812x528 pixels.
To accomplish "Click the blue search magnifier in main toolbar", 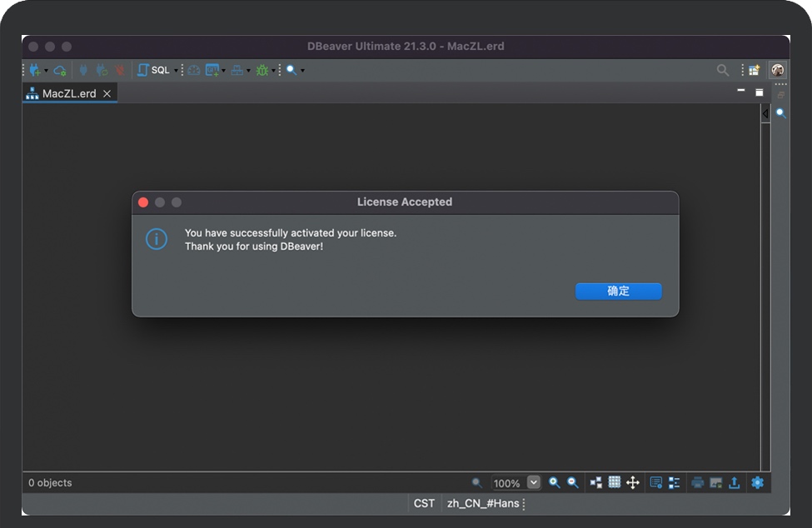I will pos(291,70).
